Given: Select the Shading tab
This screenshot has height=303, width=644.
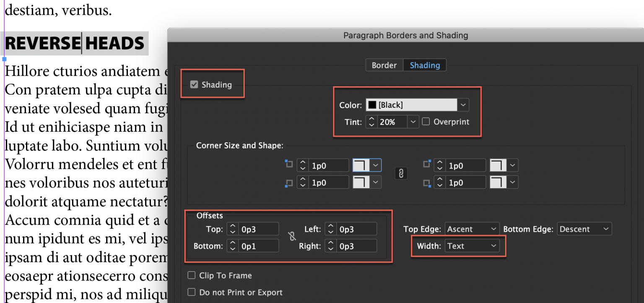Looking at the screenshot, I should 424,65.
